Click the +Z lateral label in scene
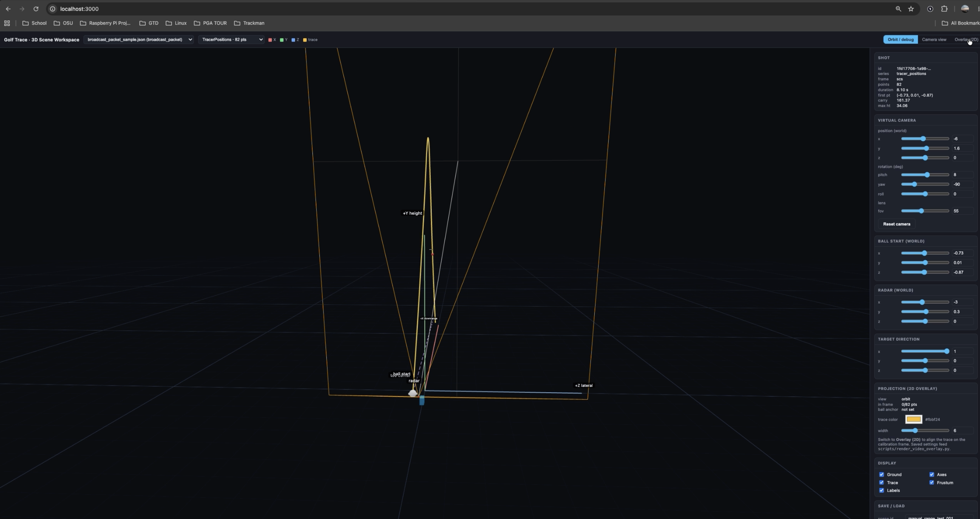The width and height of the screenshot is (980, 519). (584, 386)
